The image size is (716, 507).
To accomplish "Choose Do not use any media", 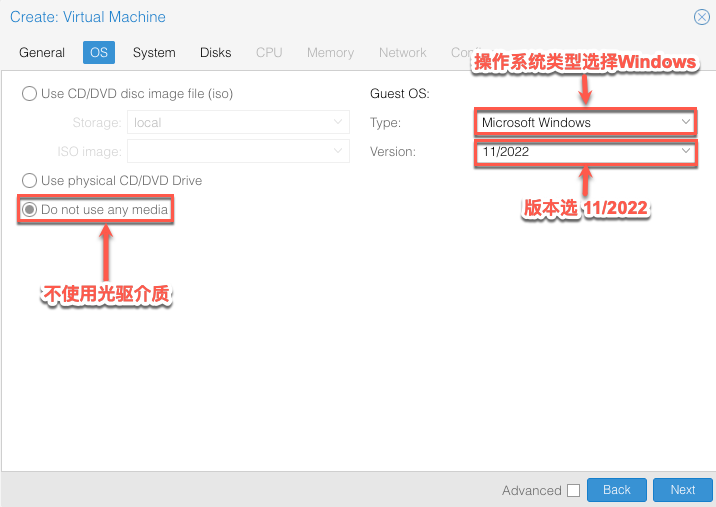I will click(29, 210).
